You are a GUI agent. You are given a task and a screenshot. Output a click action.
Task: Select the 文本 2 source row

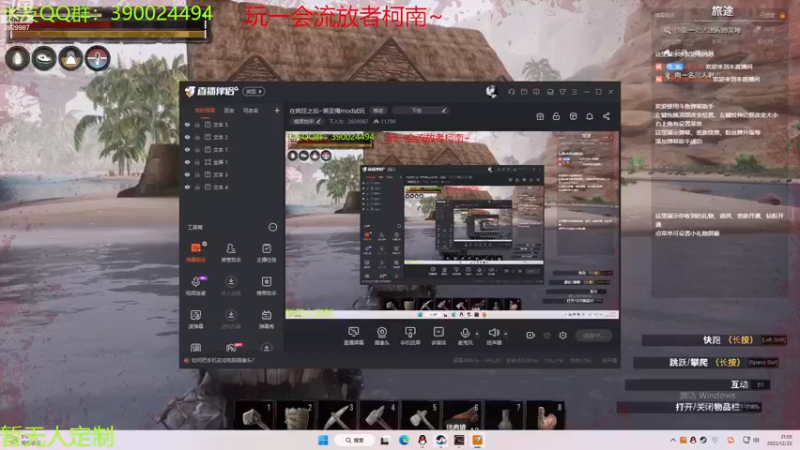(232, 137)
